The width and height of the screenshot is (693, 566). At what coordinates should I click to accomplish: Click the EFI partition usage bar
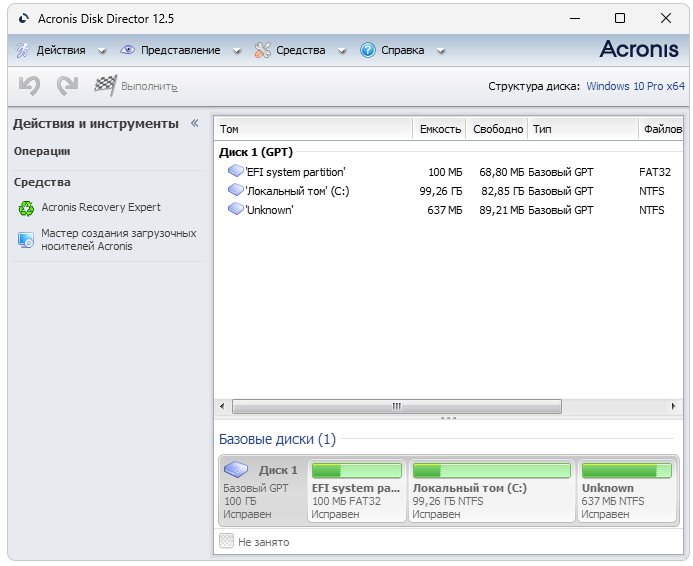click(x=357, y=471)
